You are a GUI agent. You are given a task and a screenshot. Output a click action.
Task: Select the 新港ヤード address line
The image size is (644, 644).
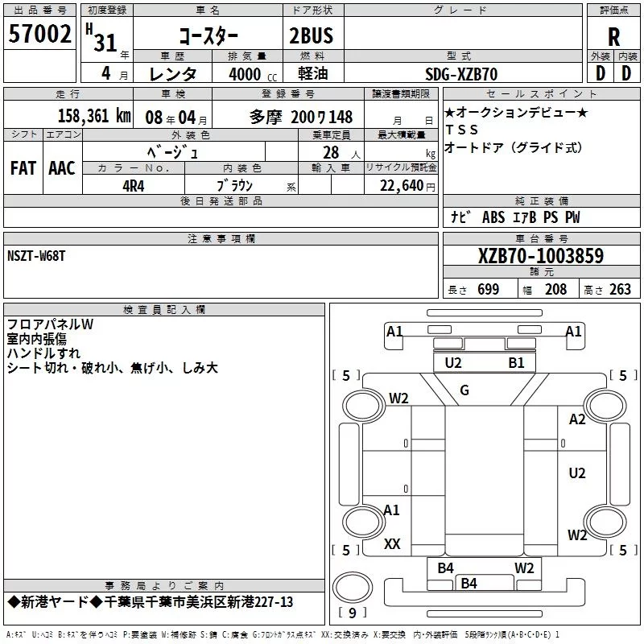[x=150, y=602]
